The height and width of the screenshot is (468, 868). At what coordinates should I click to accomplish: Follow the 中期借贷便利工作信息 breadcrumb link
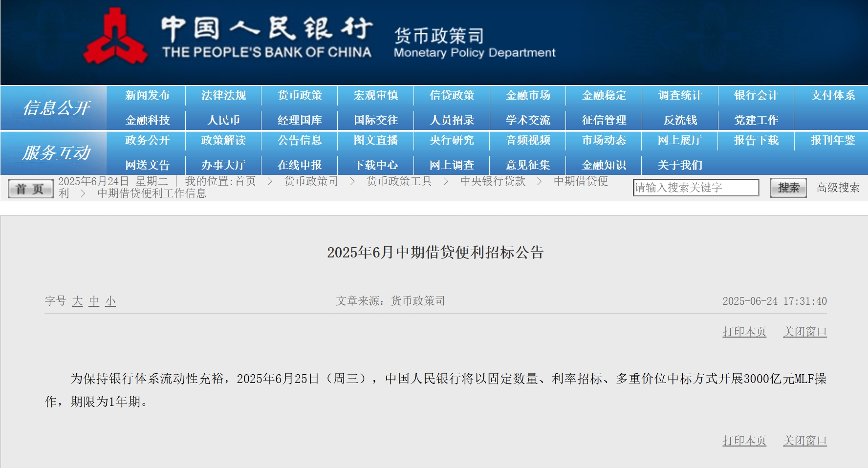pos(152,193)
